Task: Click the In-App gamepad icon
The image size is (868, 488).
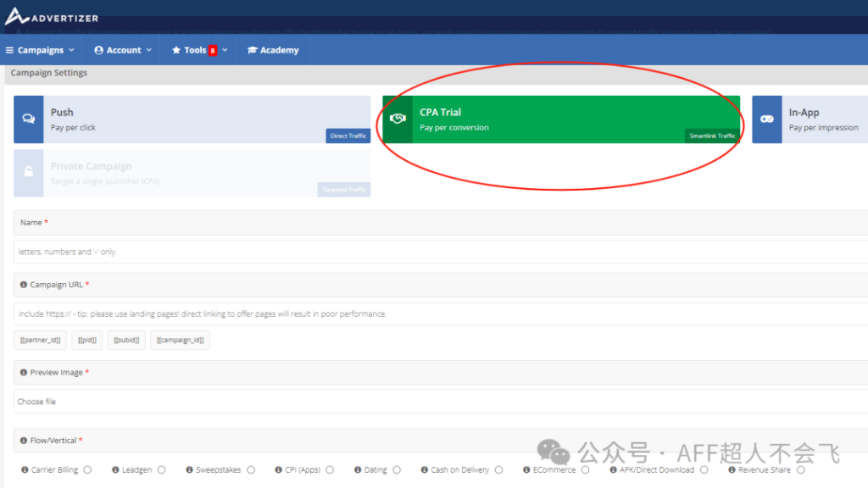Action: point(767,119)
